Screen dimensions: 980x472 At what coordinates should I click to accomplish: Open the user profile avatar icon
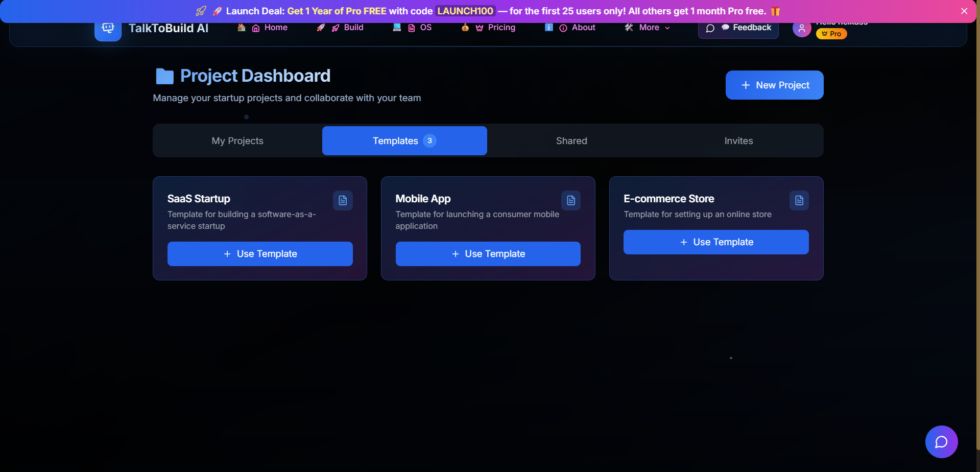pos(802,29)
